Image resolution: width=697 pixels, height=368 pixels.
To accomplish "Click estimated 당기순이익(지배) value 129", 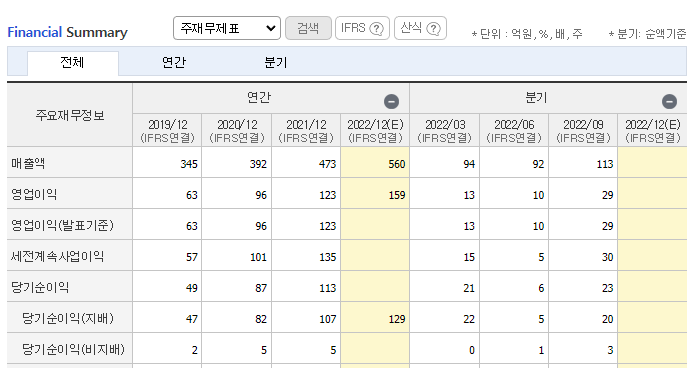I will 397,319.
